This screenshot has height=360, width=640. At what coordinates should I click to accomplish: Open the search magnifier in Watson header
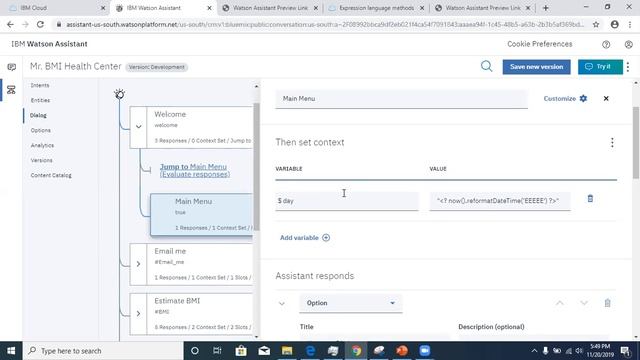click(486, 66)
